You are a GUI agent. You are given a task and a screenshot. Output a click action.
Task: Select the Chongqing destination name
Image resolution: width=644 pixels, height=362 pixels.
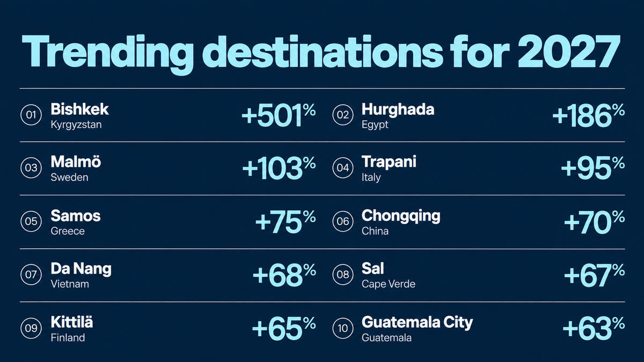tap(401, 217)
